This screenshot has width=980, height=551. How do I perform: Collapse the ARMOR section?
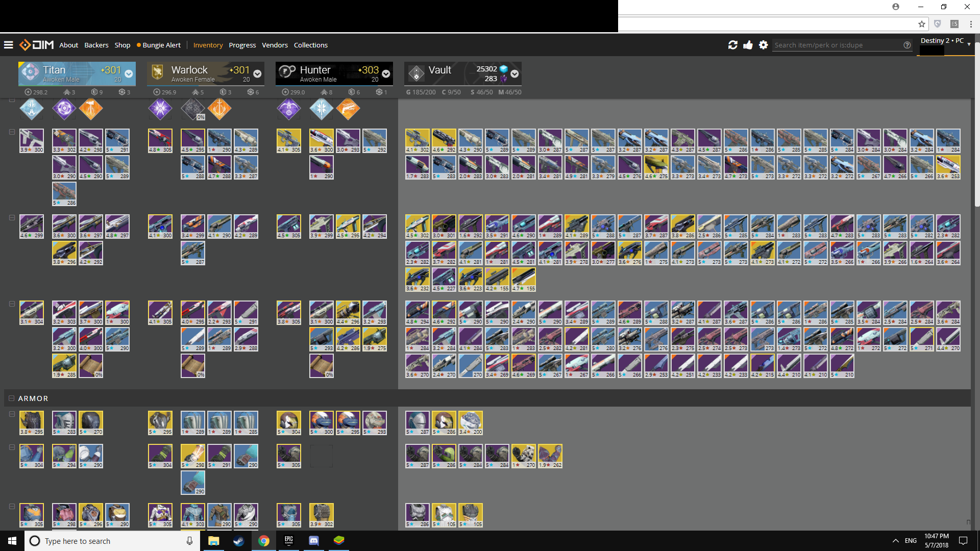point(12,398)
